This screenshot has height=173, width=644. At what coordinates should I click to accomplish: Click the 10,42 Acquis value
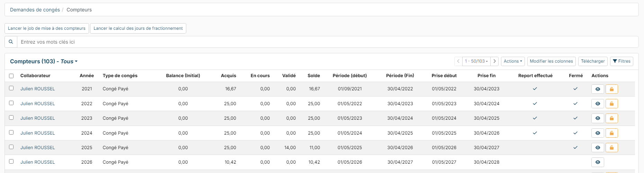coord(231,162)
